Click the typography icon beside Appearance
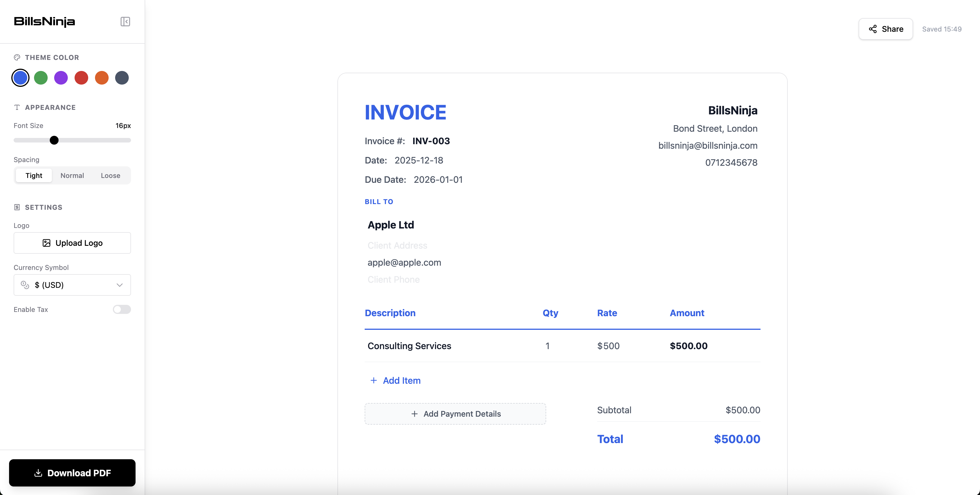 17,107
